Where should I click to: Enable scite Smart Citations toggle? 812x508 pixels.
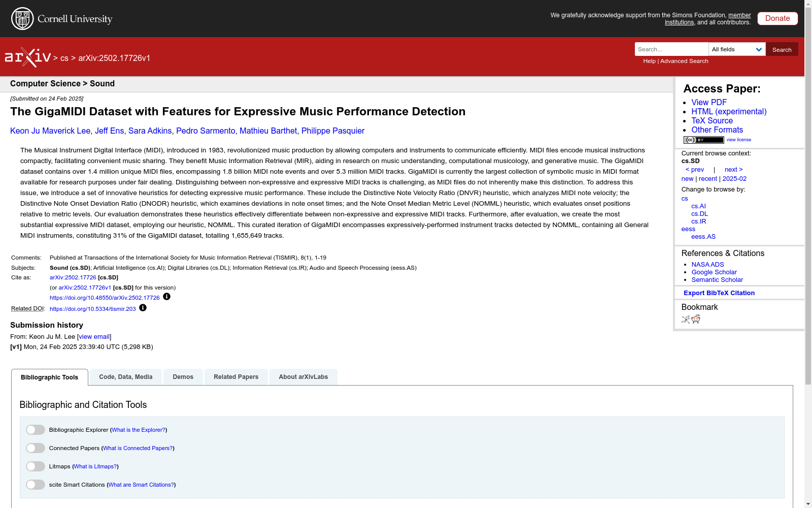[36, 485]
